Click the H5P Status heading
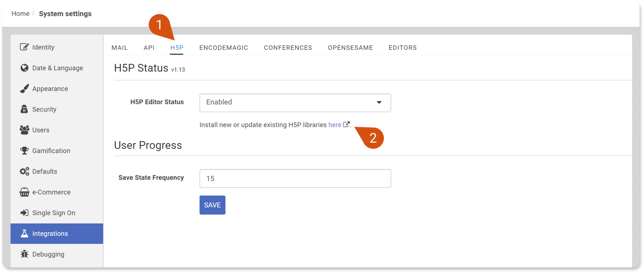Image resolution: width=644 pixels, height=273 pixels. [141, 68]
